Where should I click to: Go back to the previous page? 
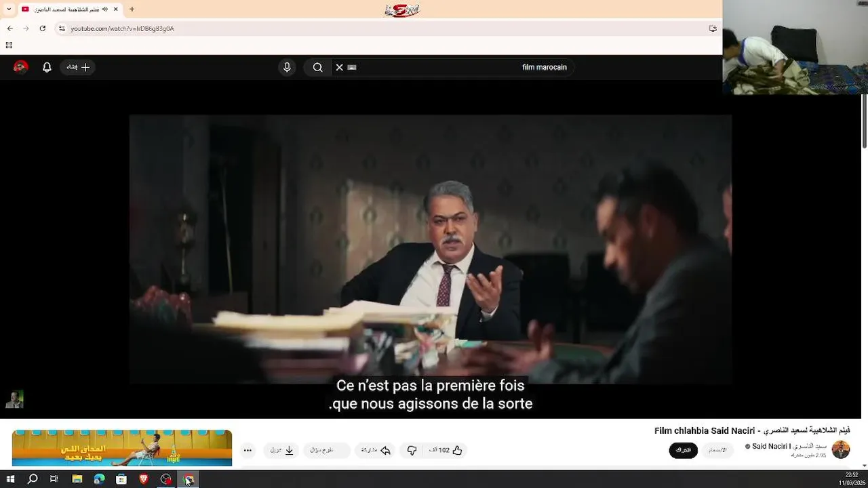pyautogui.click(x=10, y=28)
